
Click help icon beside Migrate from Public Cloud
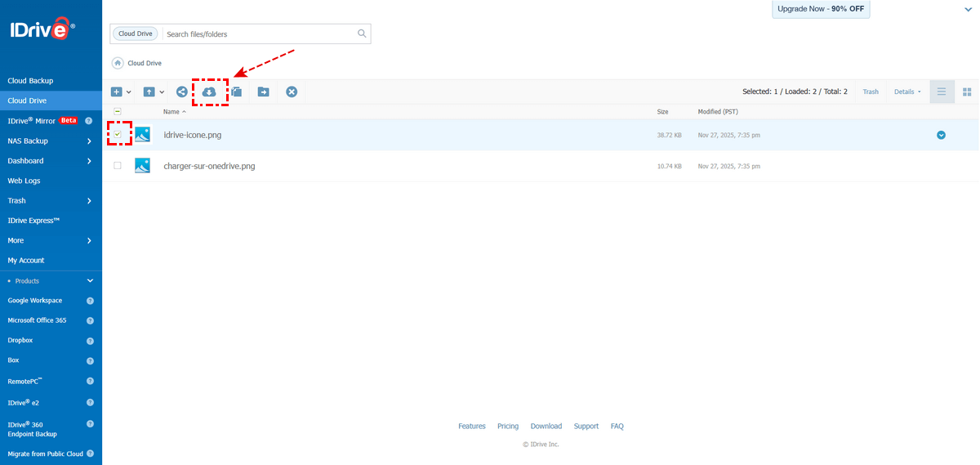coord(90,454)
